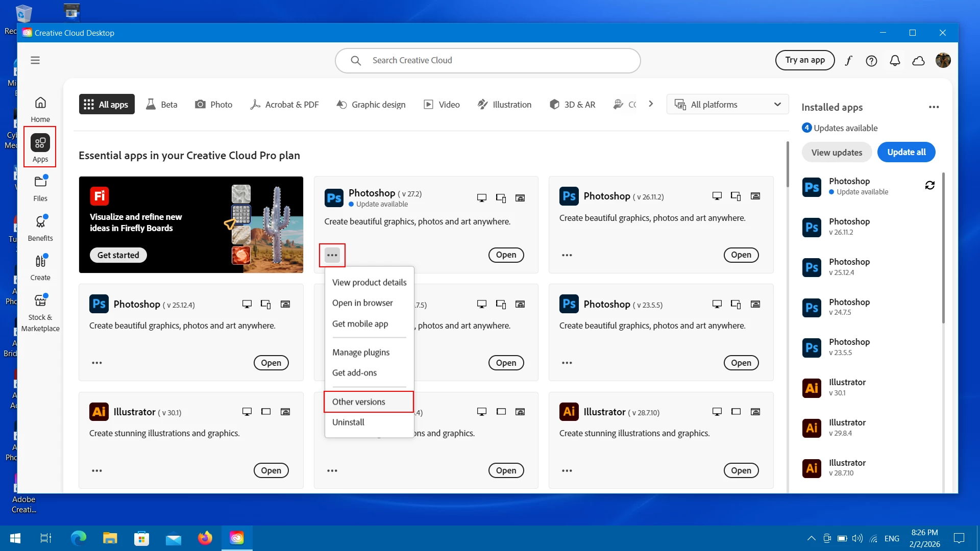Open the Benefits sidebar icon
Image resolution: width=980 pixels, height=551 pixels.
click(x=40, y=228)
